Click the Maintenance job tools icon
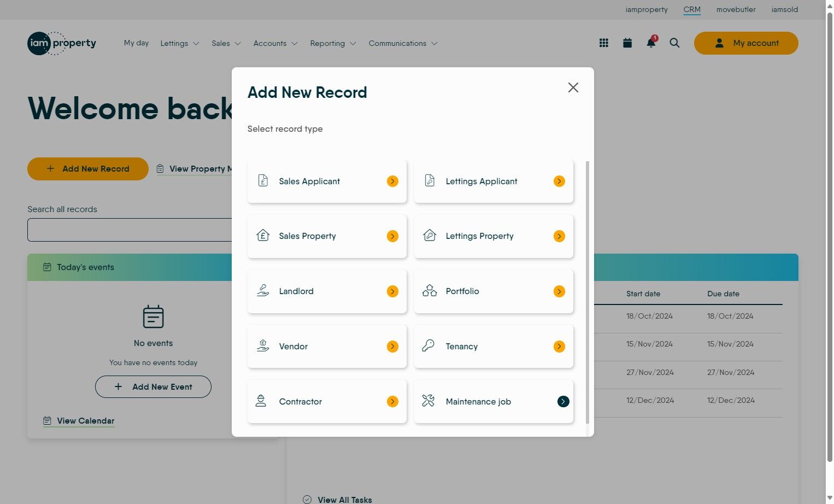The height and width of the screenshot is (504, 834). [x=428, y=401]
